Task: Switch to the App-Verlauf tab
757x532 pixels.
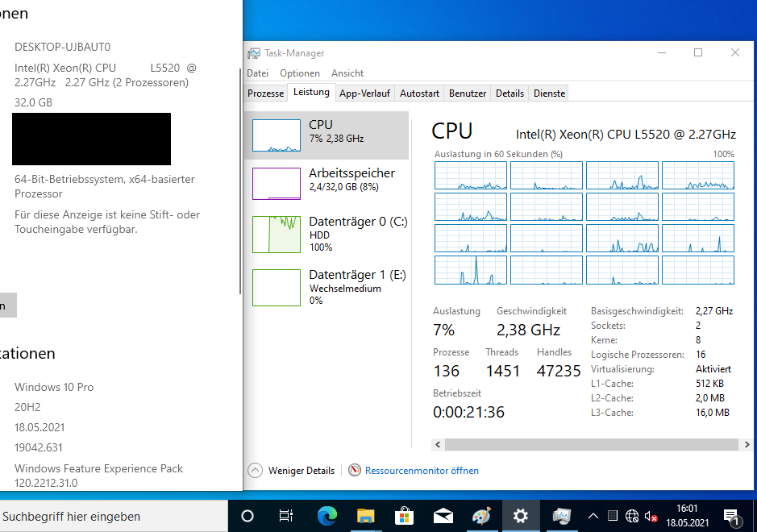Action: point(364,94)
